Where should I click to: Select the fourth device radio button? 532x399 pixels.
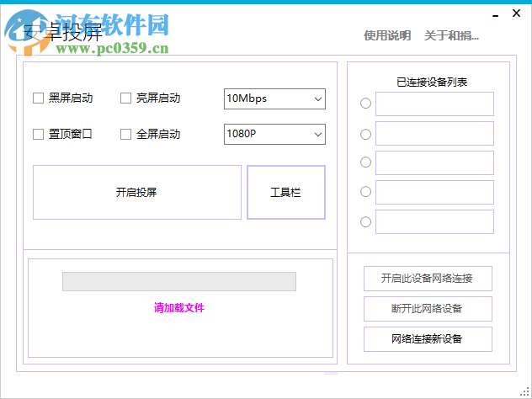point(365,192)
